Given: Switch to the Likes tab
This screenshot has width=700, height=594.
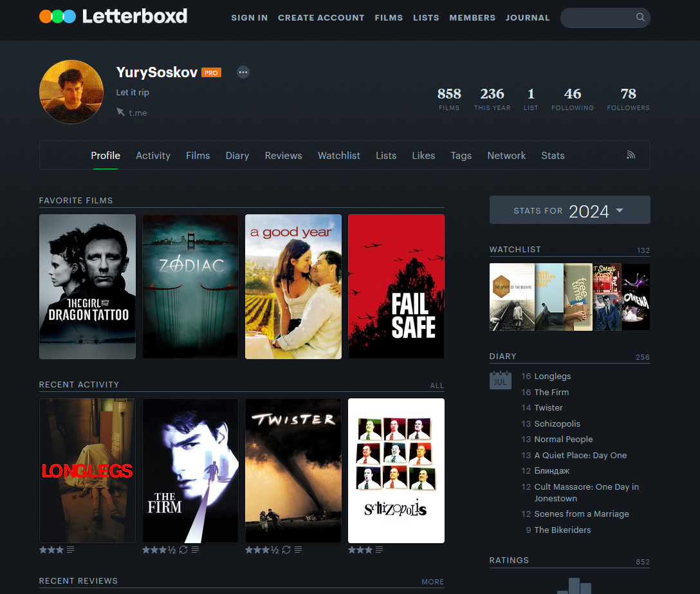Looking at the screenshot, I should point(423,156).
